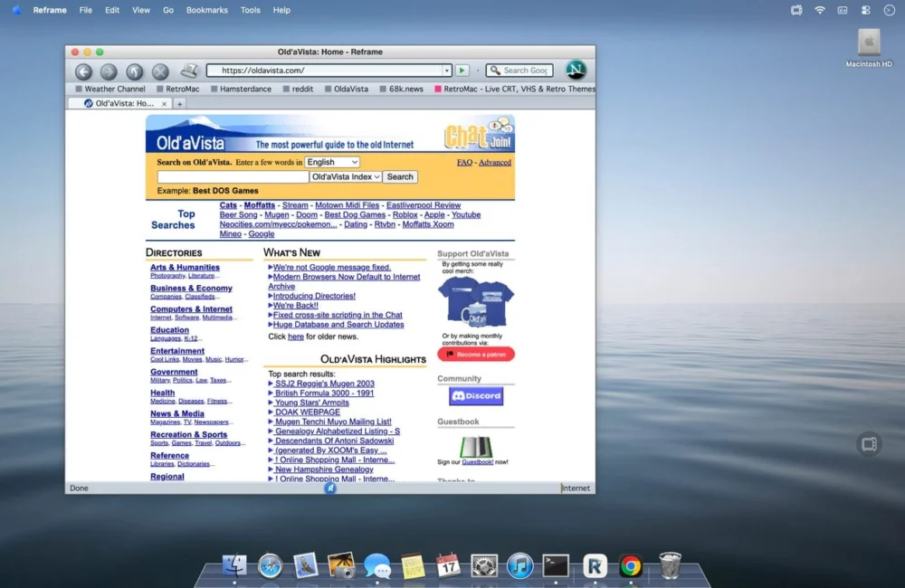Open System Preferences gear in dock
The image size is (905, 588).
[484, 566]
